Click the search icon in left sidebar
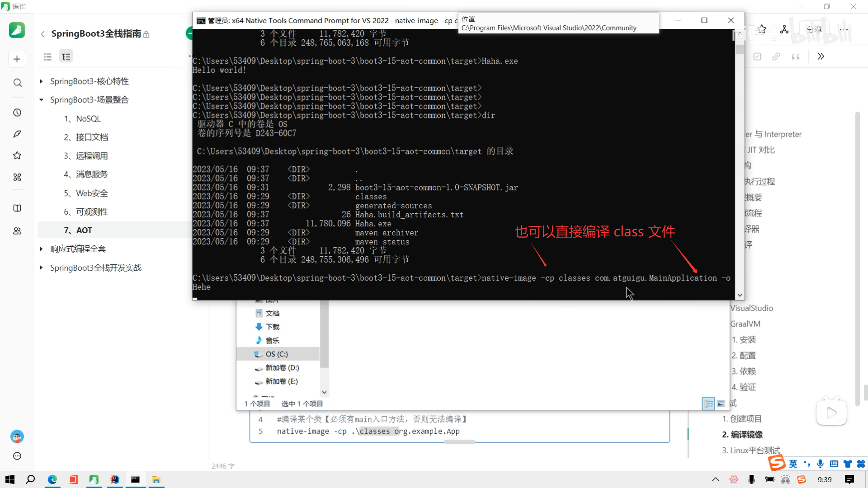Image resolution: width=868 pixels, height=488 pixels. coord(17,83)
